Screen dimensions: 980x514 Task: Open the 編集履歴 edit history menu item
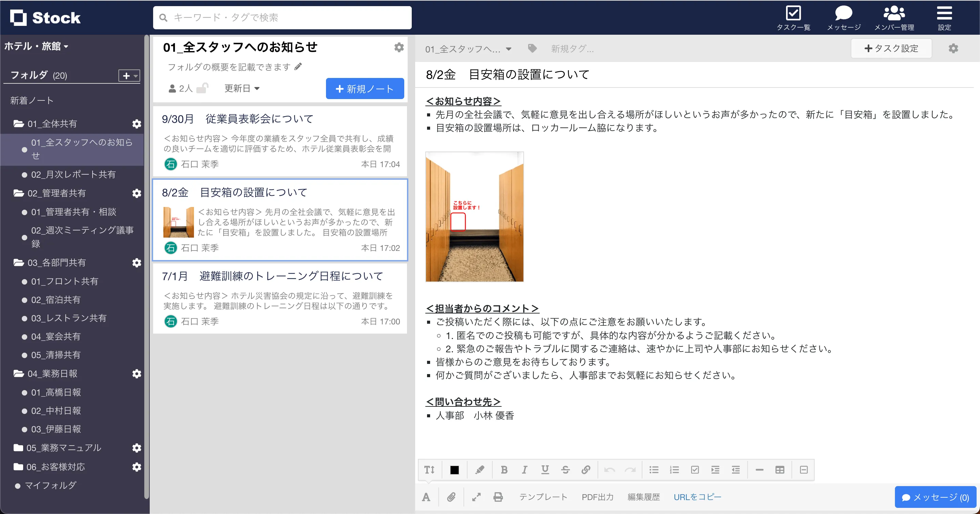[643, 497]
